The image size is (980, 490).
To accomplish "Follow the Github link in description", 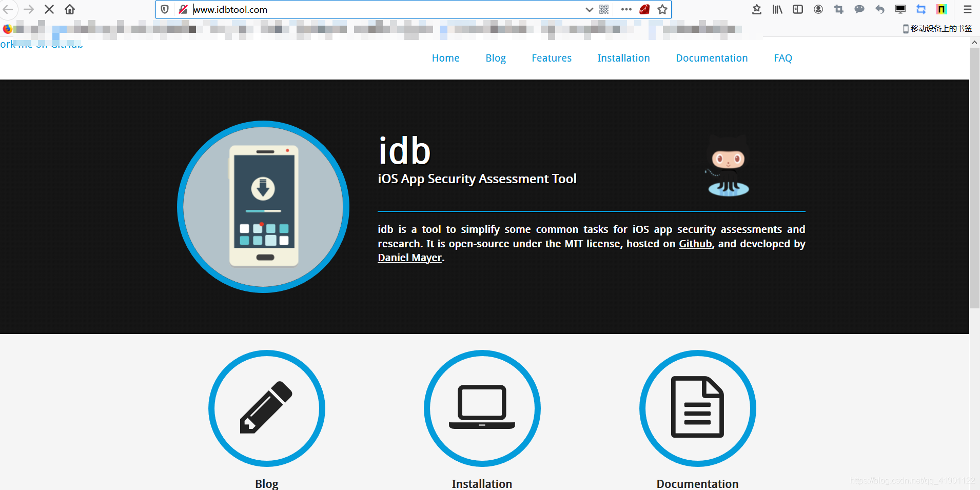I will coord(695,244).
